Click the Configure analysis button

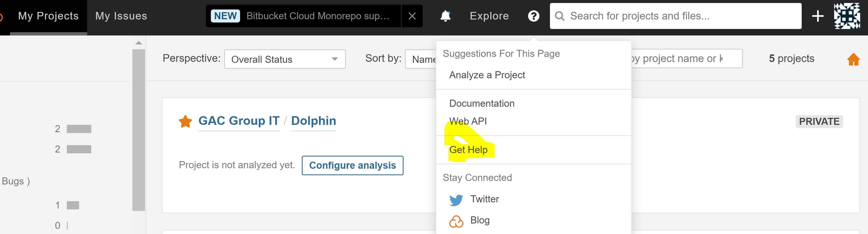pyautogui.click(x=352, y=165)
